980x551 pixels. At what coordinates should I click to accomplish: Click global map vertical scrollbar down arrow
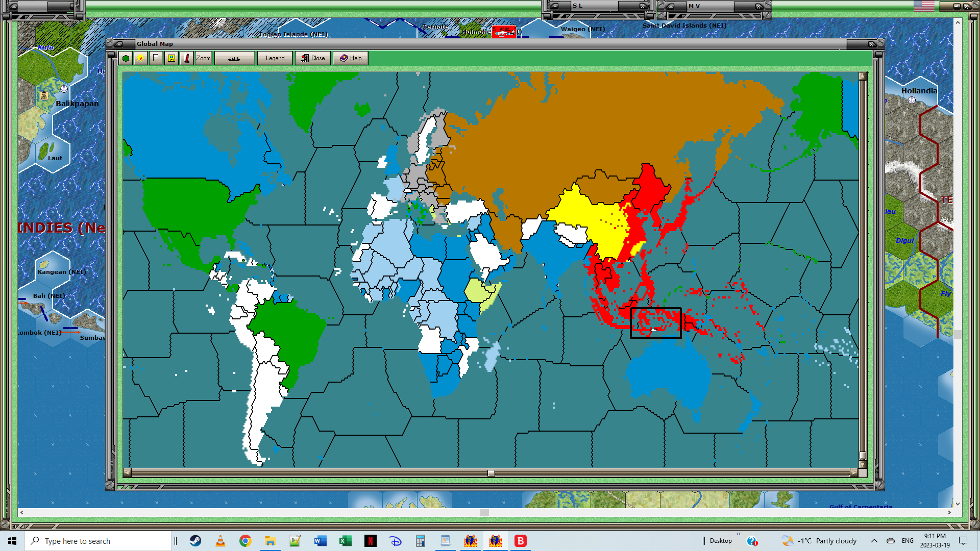click(x=863, y=464)
